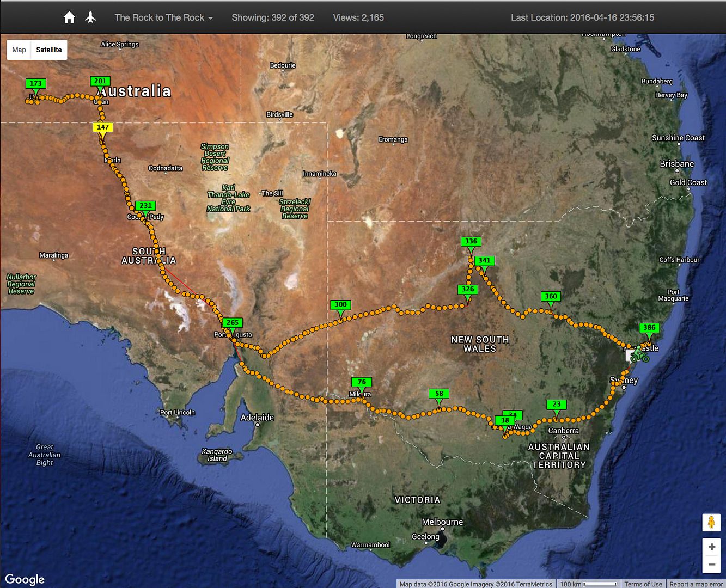Select green waypoint marker 386
This screenshot has width=726, height=588.
tap(649, 328)
